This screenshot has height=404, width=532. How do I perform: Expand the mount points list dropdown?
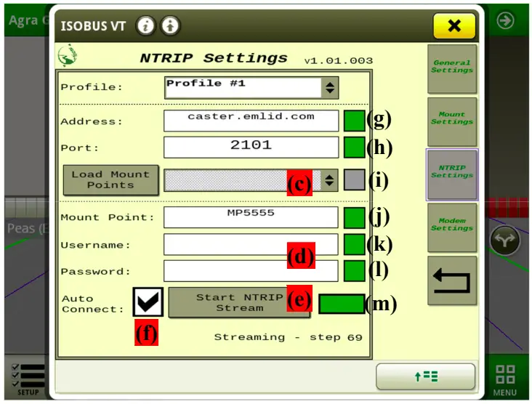pyautogui.click(x=251, y=180)
